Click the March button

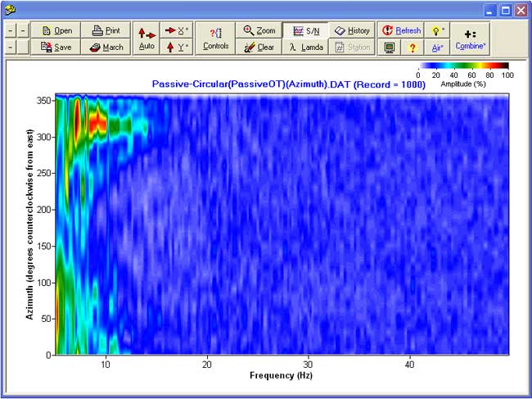point(106,47)
